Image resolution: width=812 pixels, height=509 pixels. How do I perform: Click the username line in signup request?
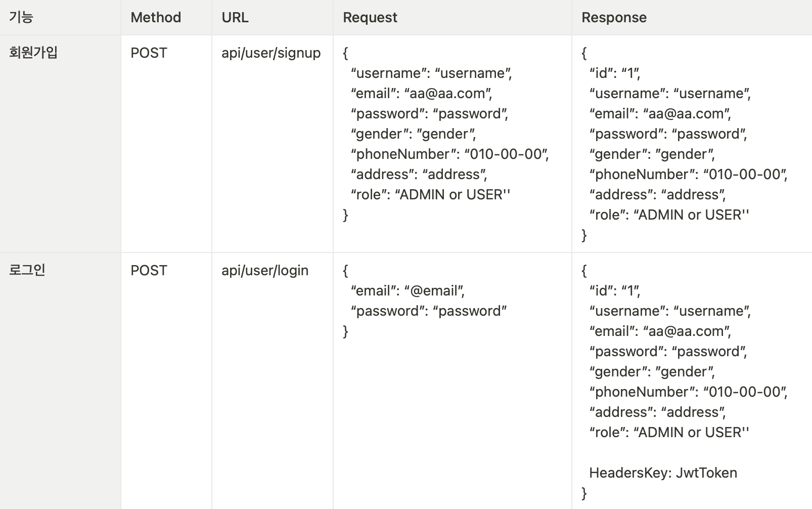(431, 73)
